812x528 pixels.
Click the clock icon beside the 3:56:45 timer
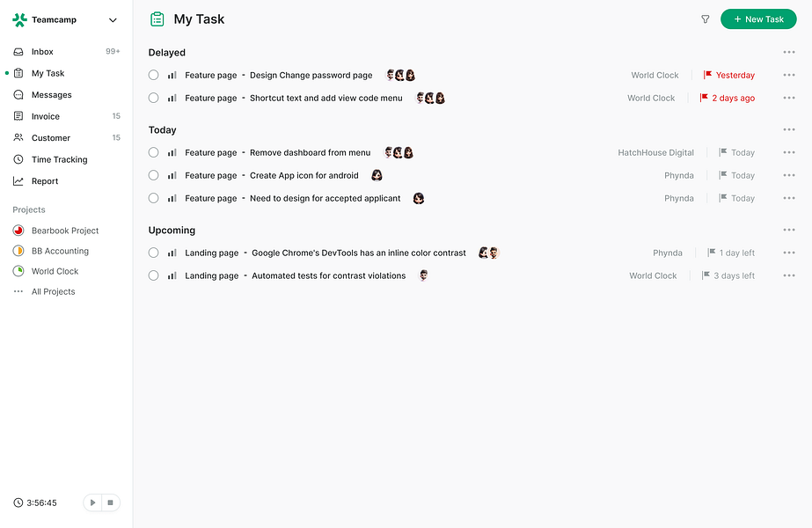click(x=18, y=502)
